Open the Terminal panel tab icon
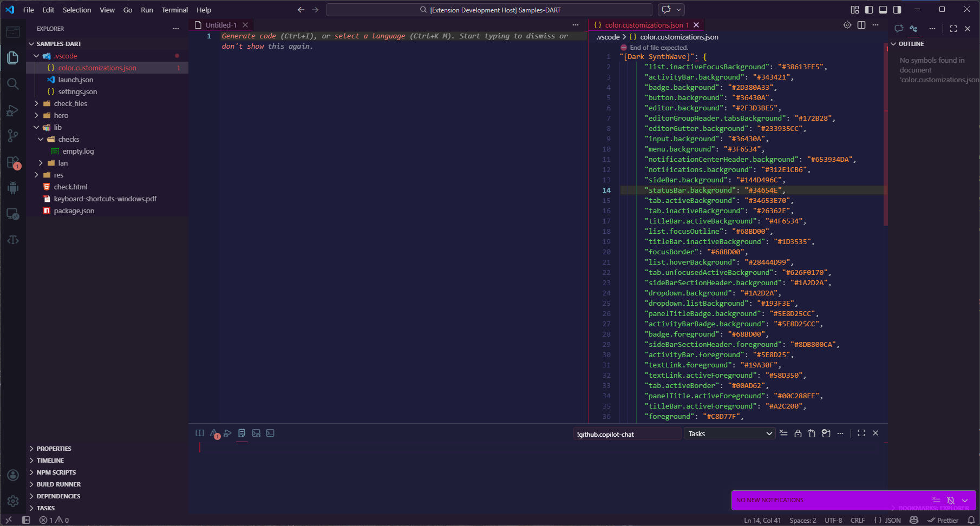980x526 pixels. [x=270, y=433]
